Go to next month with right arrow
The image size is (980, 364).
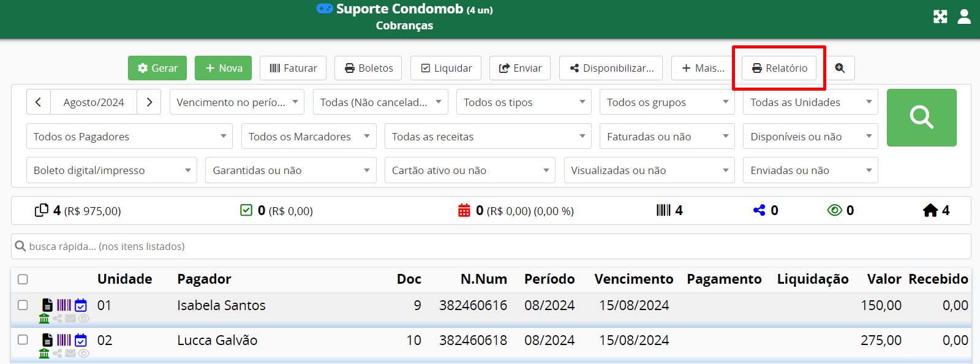[x=149, y=102]
